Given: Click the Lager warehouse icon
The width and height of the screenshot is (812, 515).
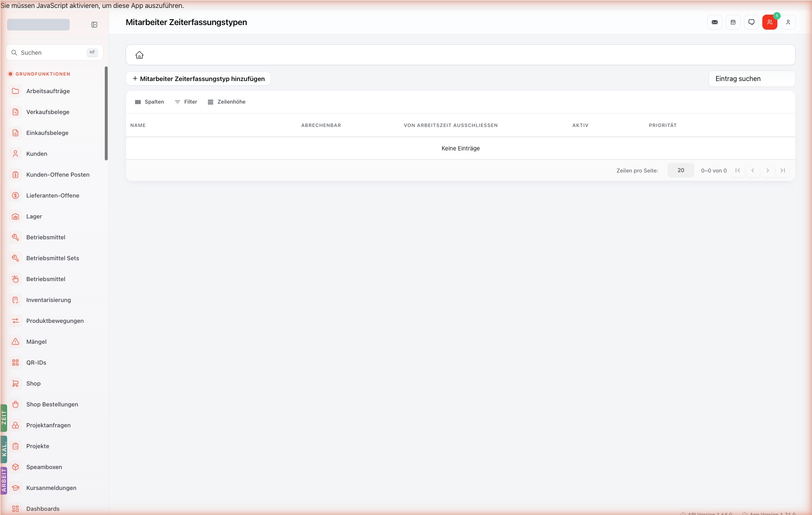Looking at the screenshot, I should tap(15, 216).
